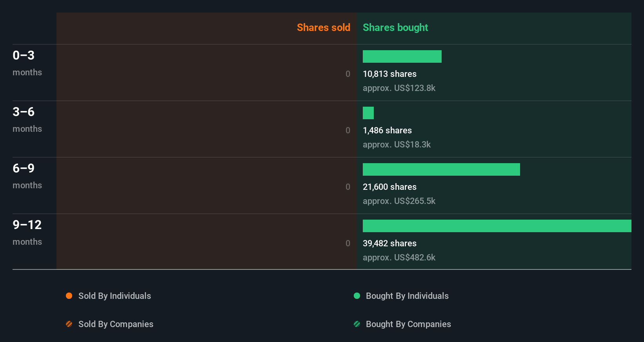Screen dimensions: 644x342
Task: Click the shares sold 0 in 0–3 months row
Action: point(348,74)
